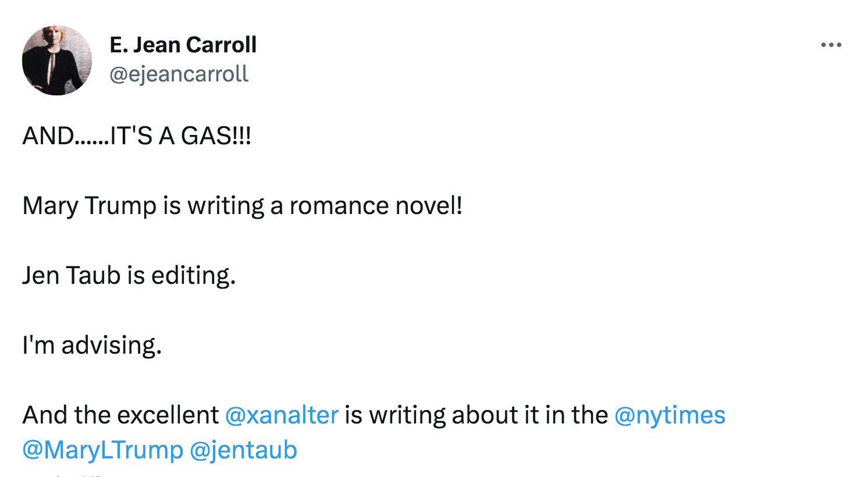Viewport: 868px width, 477px height.
Task: Follow the @xanalter mention link
Action: 282,415
